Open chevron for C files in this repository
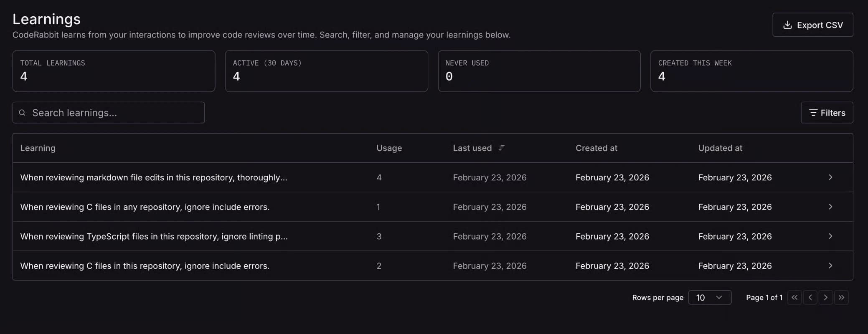 830,266
